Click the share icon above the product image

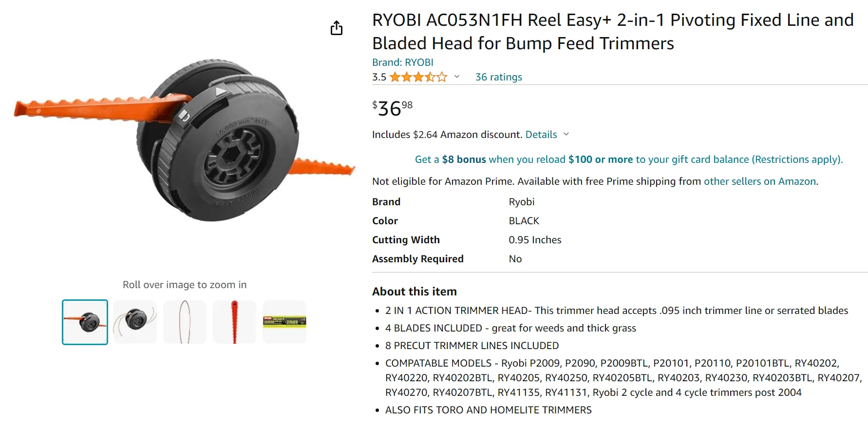pyautogui.click(x=337, y=28)
